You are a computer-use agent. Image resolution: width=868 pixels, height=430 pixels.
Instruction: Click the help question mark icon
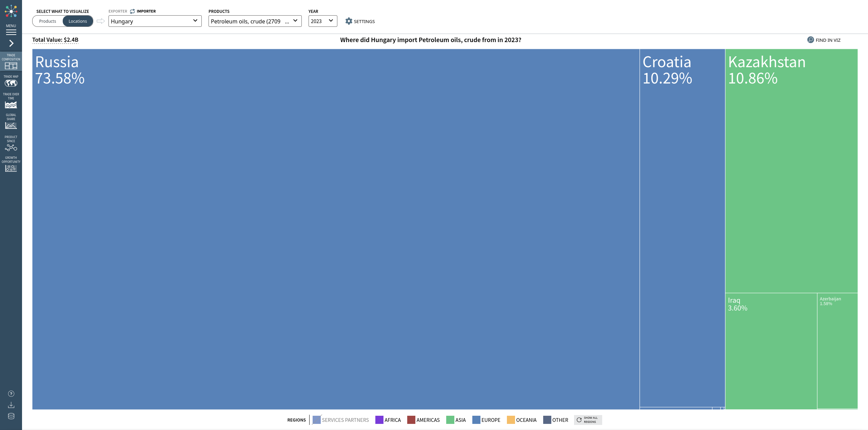[11, 394]
